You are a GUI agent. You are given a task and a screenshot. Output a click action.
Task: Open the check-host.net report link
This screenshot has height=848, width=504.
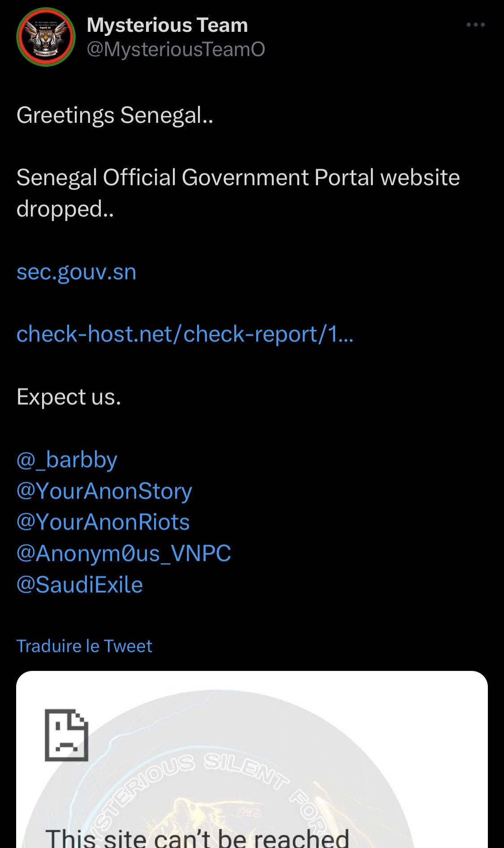pos(185,334)
